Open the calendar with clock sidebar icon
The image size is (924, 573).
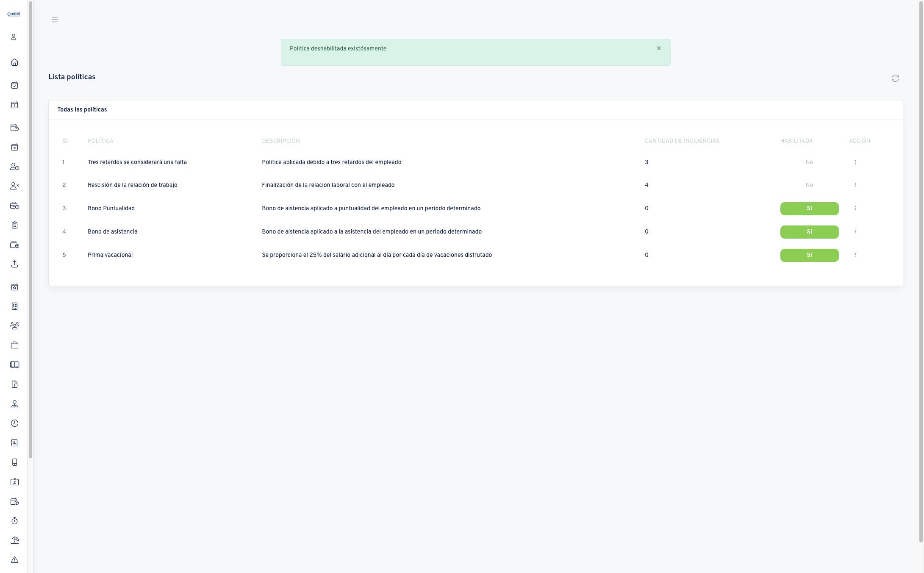pos(14,128)
